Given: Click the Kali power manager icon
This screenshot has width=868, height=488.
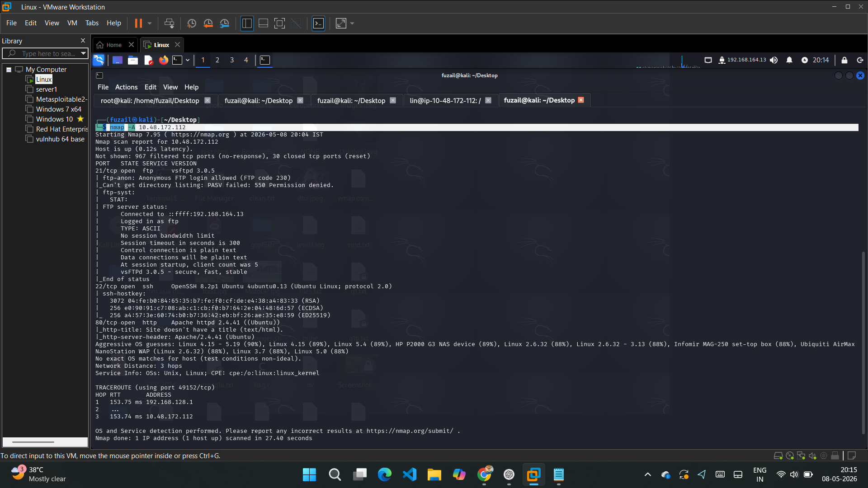Looking at the screenshot, I should (x=805, y=60).
